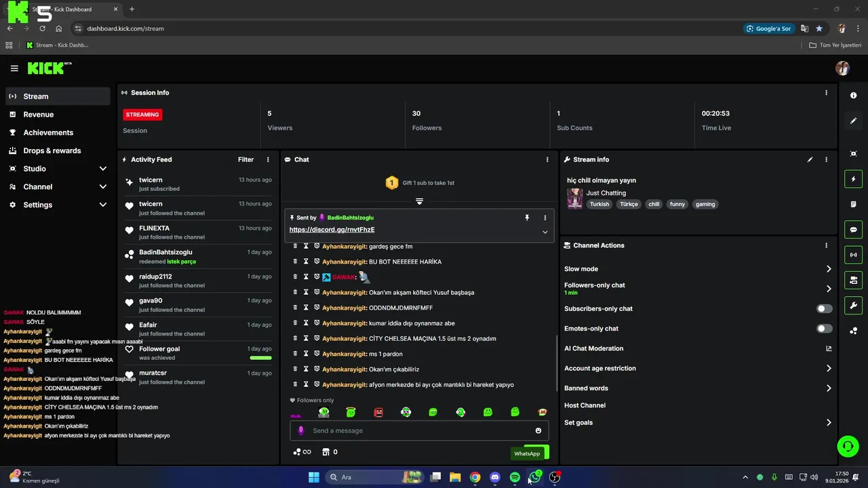Open the Stream info three-dot menu
This screenshot has width=868, height=488.
click(x=826, y=160)
